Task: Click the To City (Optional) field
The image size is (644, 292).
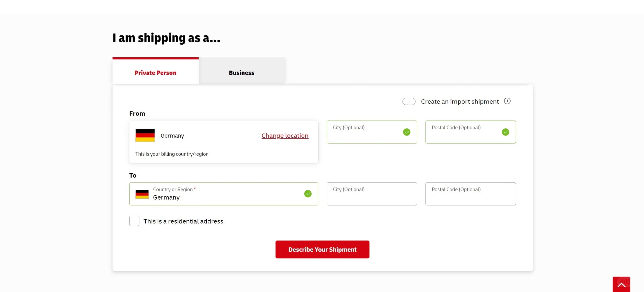Action: (371, 194)
